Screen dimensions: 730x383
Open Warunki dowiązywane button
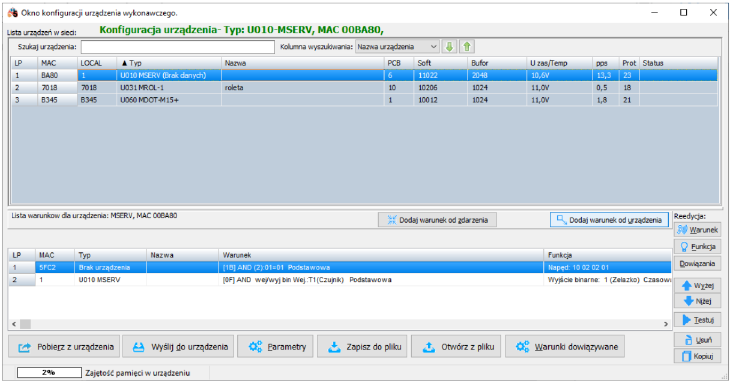(x=565, y=347)
